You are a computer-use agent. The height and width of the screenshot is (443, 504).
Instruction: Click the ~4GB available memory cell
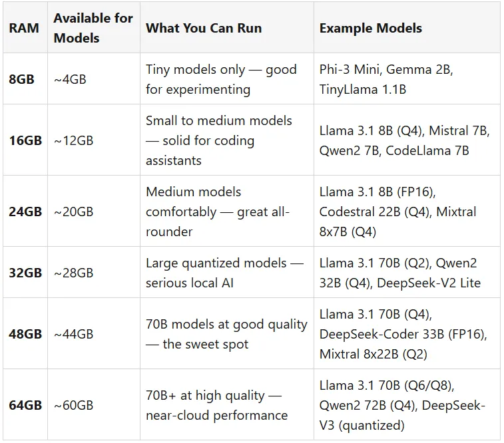coord(70,79)
